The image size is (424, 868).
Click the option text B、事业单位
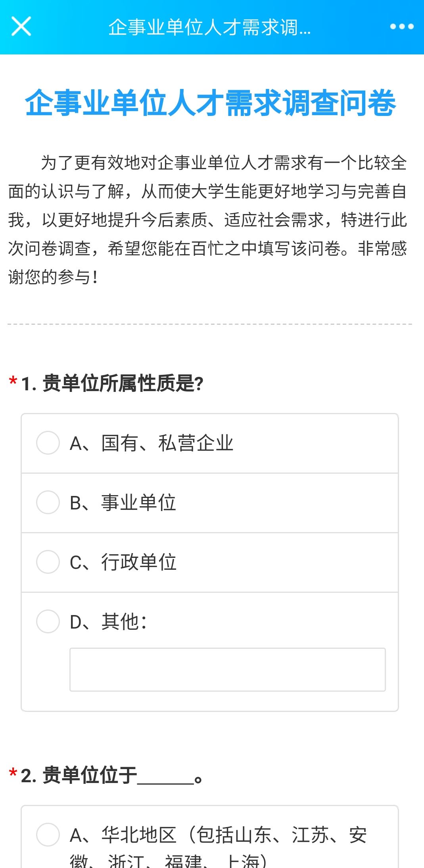123,503
